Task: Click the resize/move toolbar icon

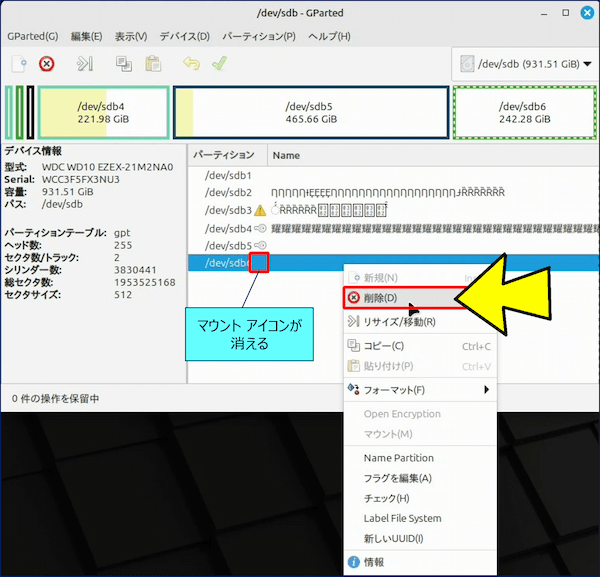Action: [x=85, y=64]
